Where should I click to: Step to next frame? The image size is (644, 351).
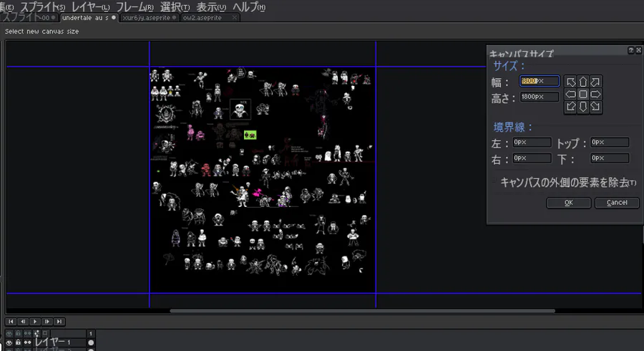(47, 322)
